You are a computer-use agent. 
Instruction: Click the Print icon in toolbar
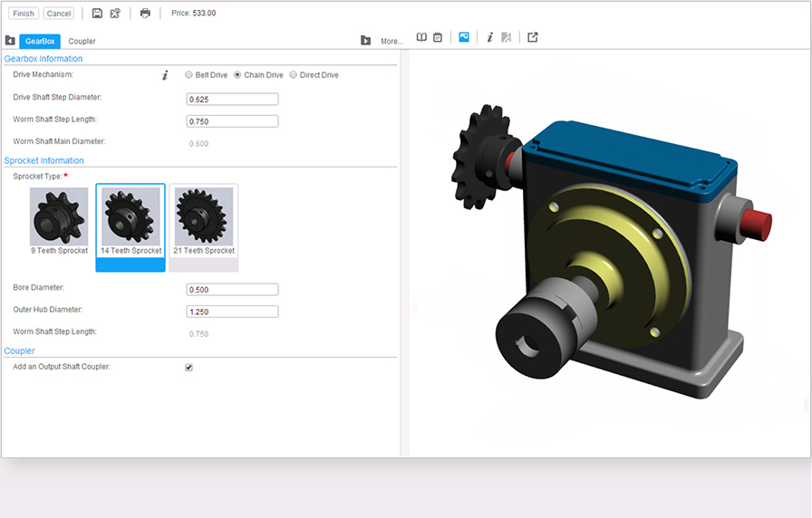click(x=145, y=14)
